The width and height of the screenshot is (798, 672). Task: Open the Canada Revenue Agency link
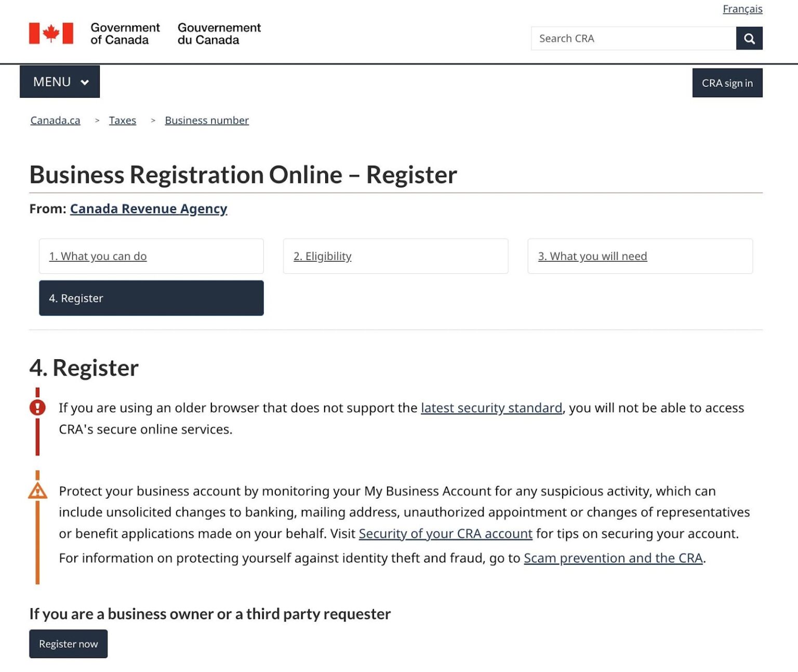(149, 208)
